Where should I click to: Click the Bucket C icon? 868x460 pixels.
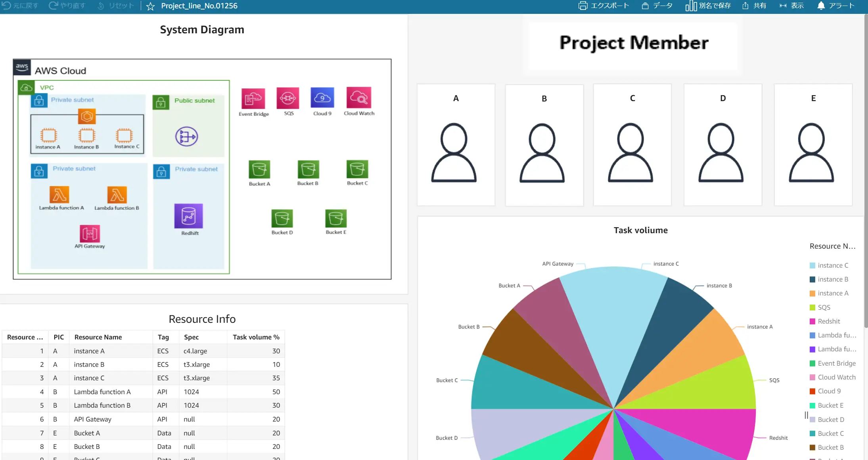pyautogui.click(x=357, y=169)
